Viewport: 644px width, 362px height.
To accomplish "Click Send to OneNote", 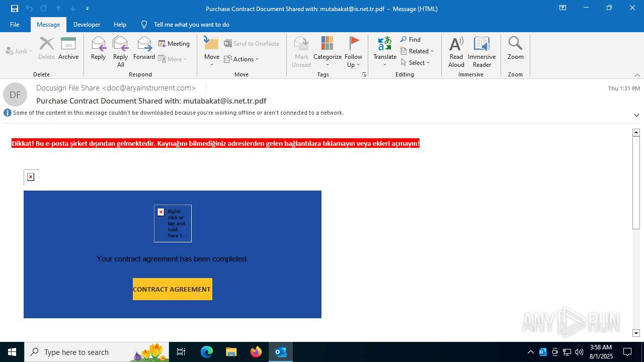I will point(252,44).
